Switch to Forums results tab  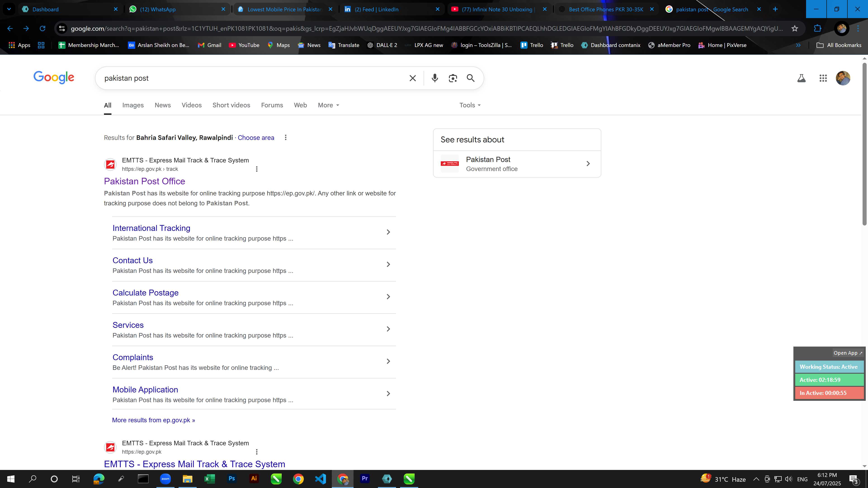point(272,105)
